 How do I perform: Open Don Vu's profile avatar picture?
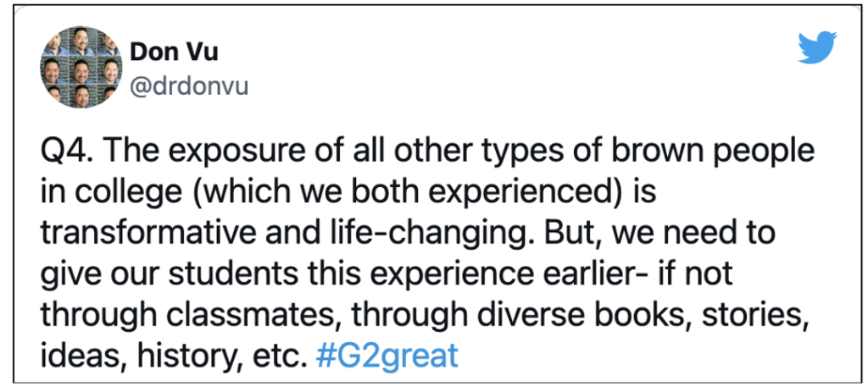coord(81,67)
